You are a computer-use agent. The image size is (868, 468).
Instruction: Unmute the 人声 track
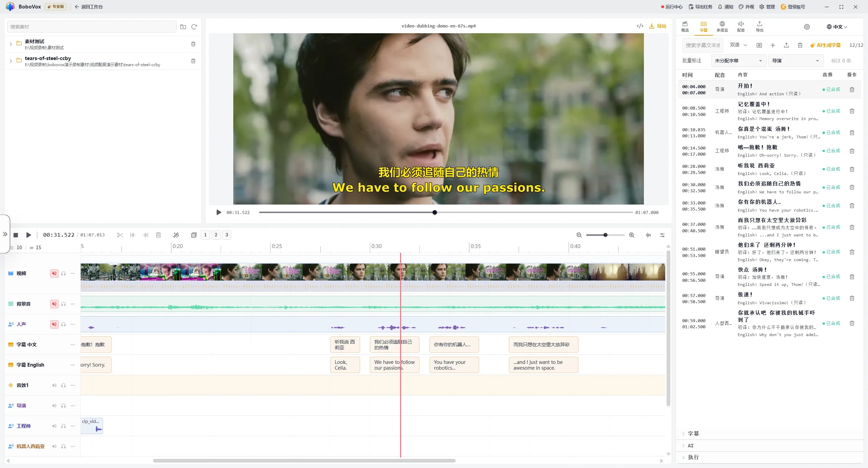coord(54,324)
